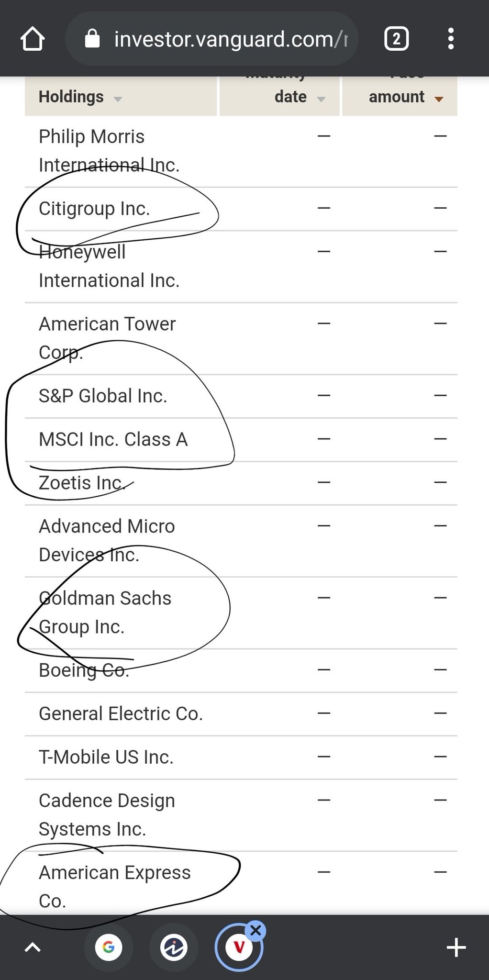Select the Vanguard tab icon
The width and height of the screenshot is (489, 980).
tap(239, 947)
